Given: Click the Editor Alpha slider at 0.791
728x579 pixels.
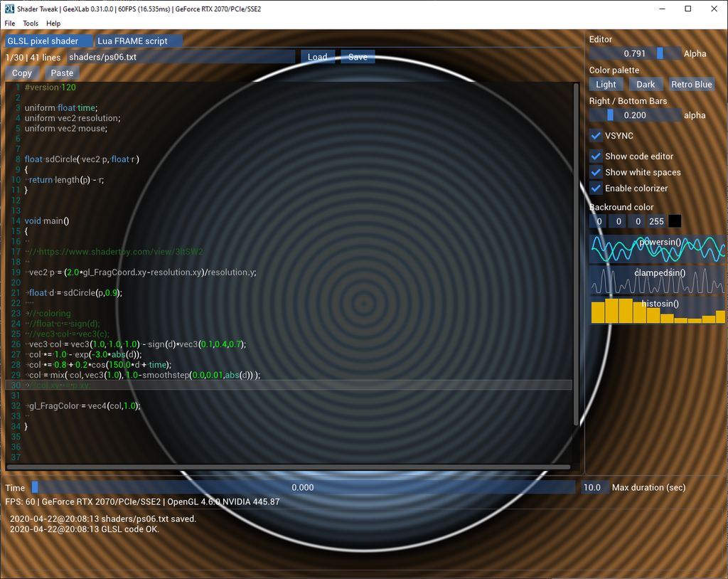Looking at the screenshot, I should tap(635, 53).
